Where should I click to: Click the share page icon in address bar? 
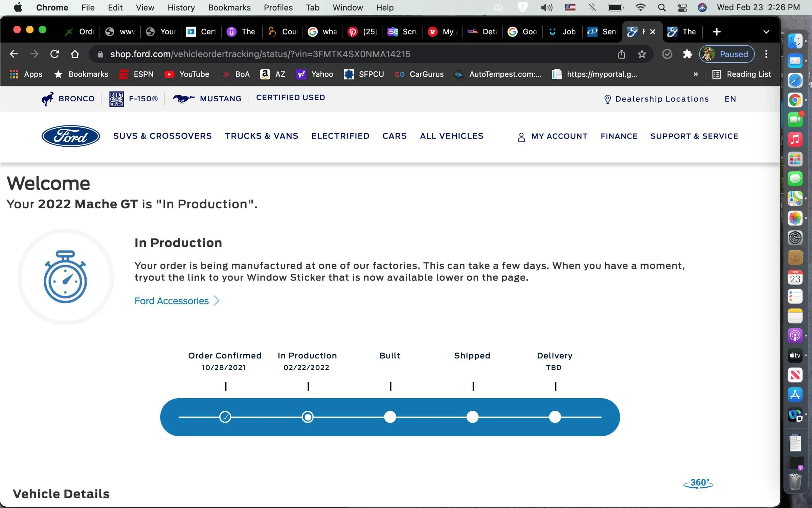click(622, 54)
